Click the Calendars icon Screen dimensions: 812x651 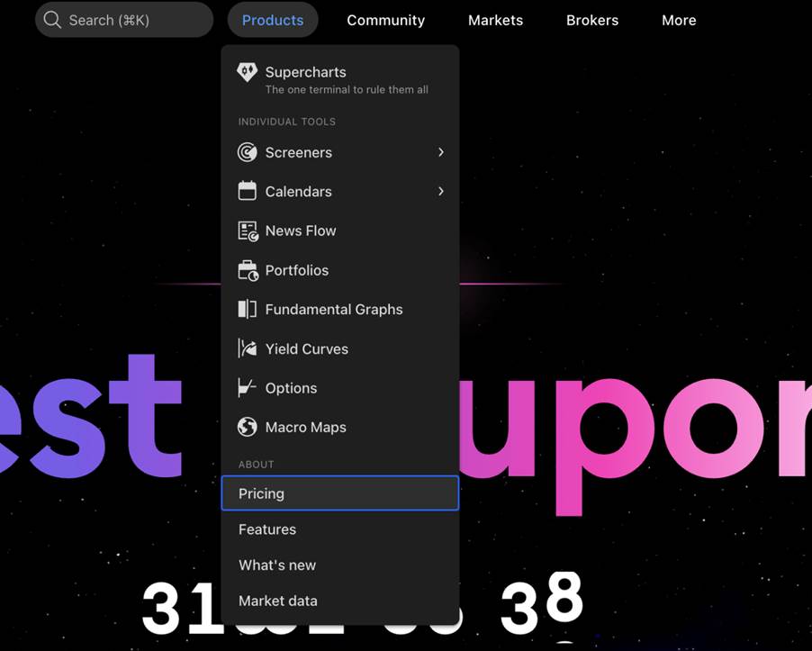tap(247, 191)
